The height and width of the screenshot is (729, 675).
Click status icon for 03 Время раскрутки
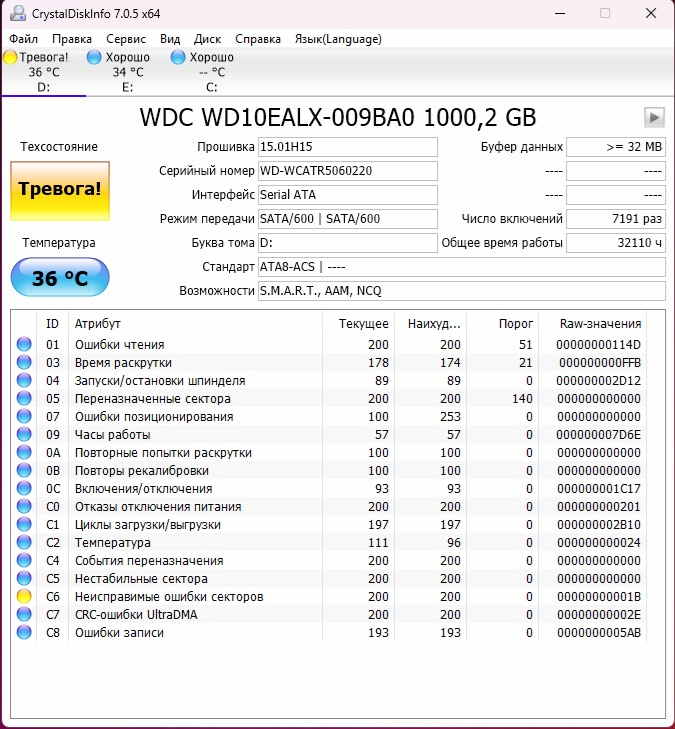tap(24, 362)
